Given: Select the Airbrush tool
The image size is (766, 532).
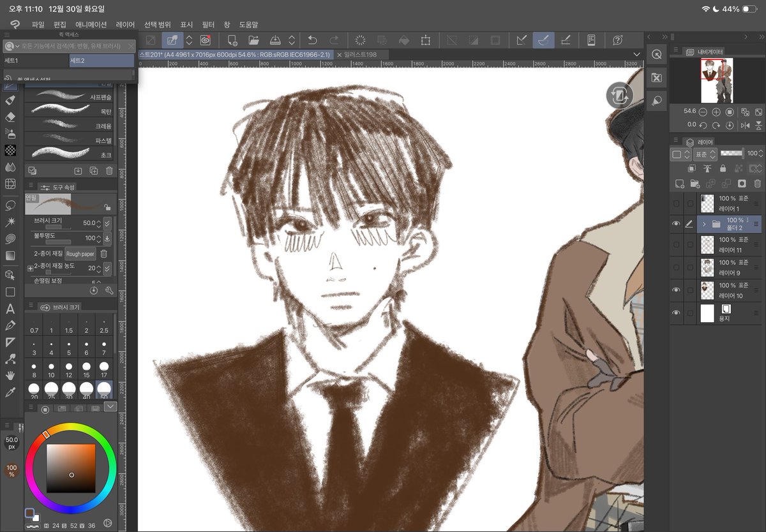Looking at the screenshot, I should point(10,133).
